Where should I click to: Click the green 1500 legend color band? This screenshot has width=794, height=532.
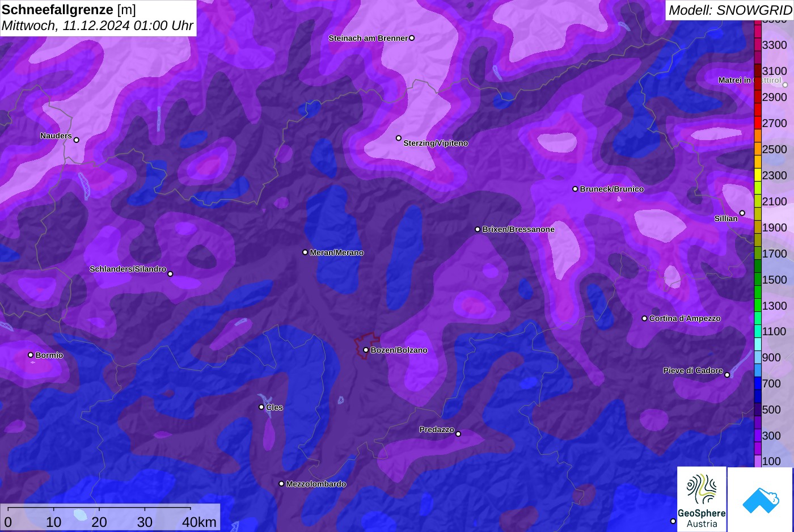tap(758, 280)
